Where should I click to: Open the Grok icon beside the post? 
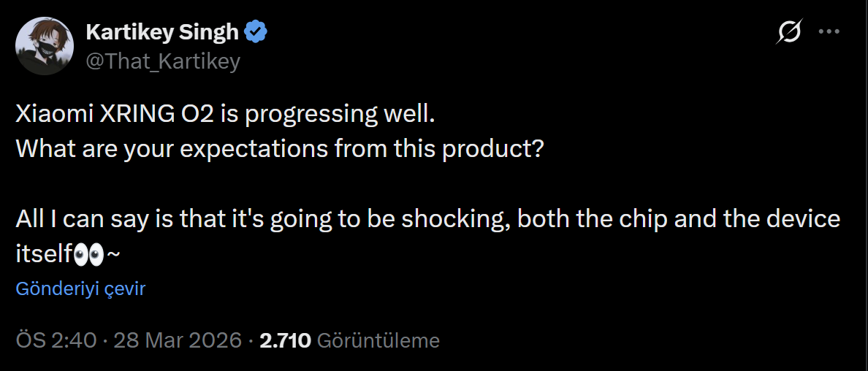point(789,33)
